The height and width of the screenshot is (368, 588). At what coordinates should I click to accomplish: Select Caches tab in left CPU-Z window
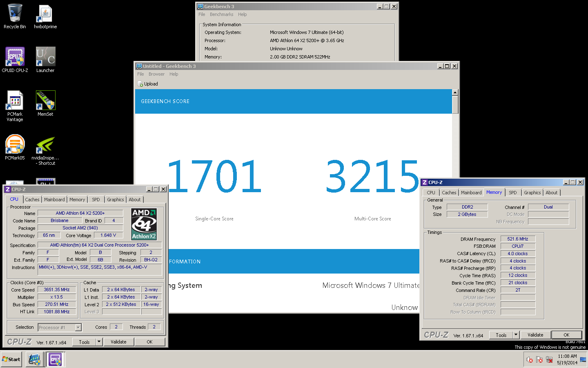tap(32, 200)
